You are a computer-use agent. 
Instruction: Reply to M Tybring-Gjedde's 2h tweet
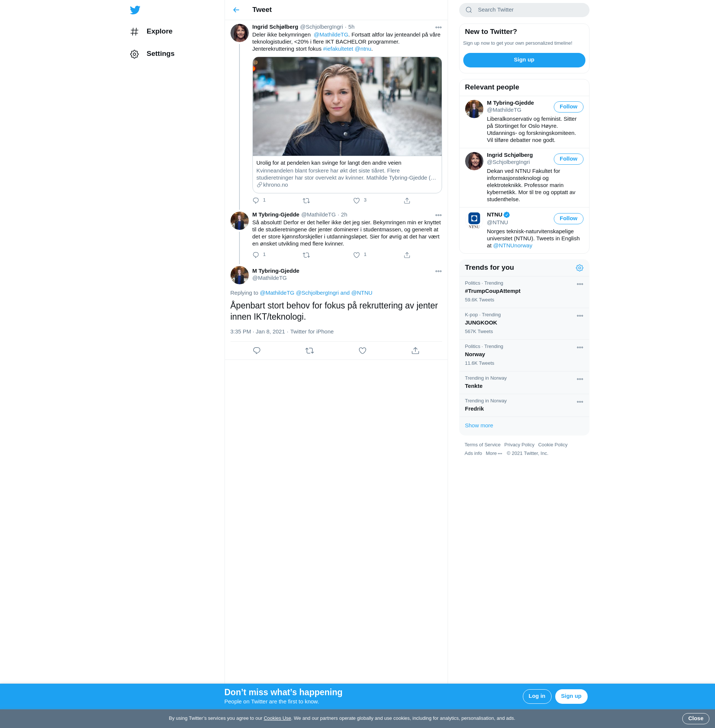[x=256, y=255]
